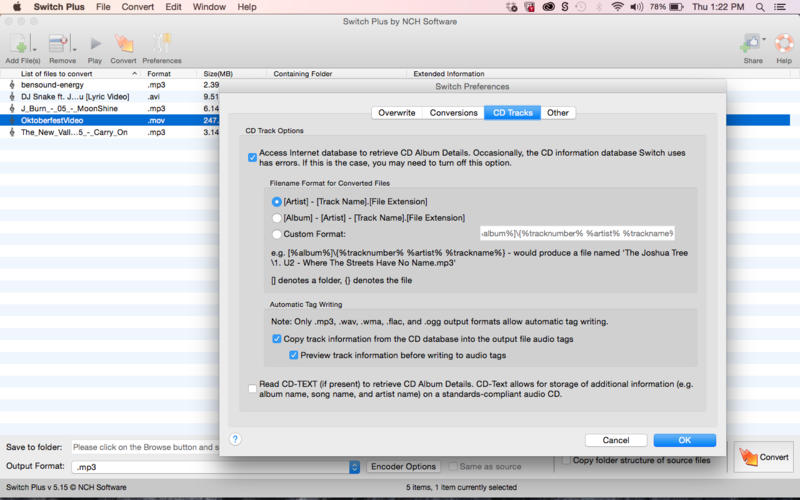Image resolution: width=800 pixels, height=500 pixels.
Task: Open the Window menu
Action: [x=209, y=7]
